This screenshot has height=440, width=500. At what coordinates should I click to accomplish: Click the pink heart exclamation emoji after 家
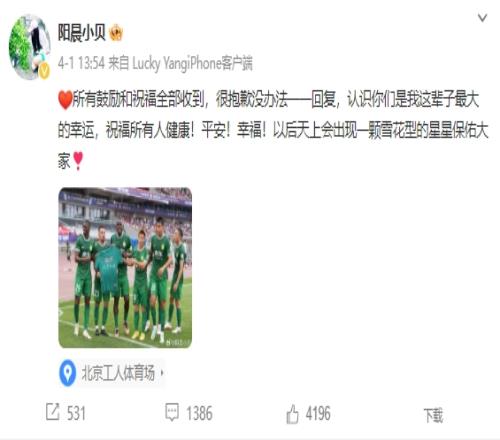pos(78,161)
